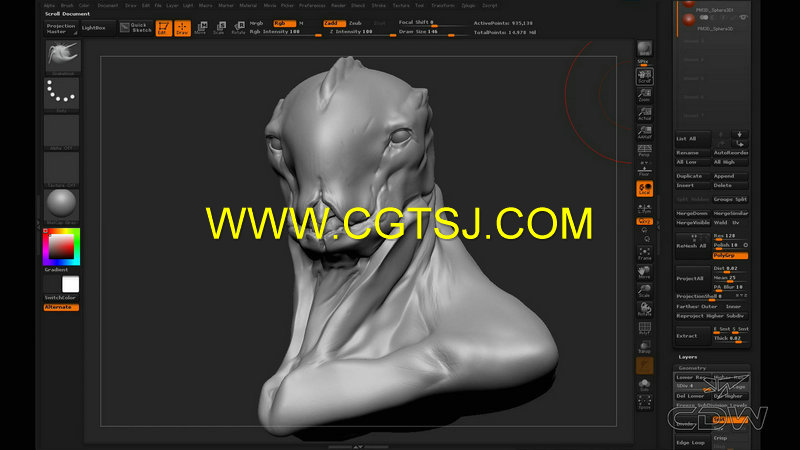This screenshot has height=450, width=800.
Task: Toggle the Floor grid icon
Action: pos(644,169)
